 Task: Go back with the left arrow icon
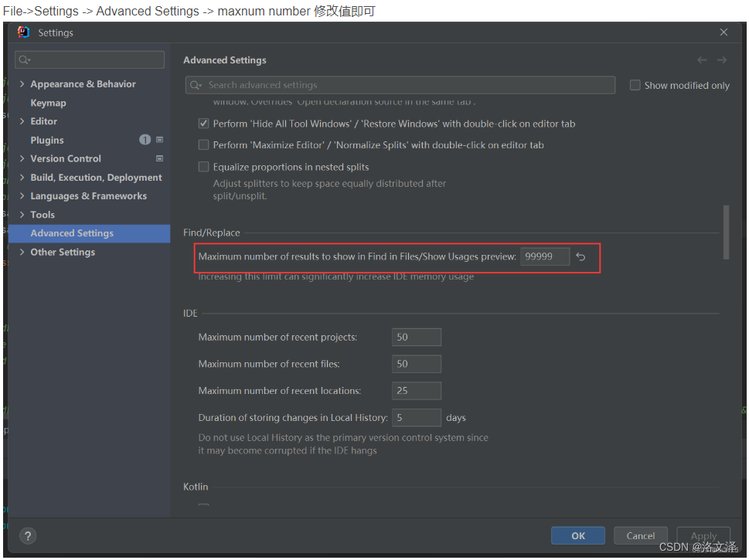(702, 59)
